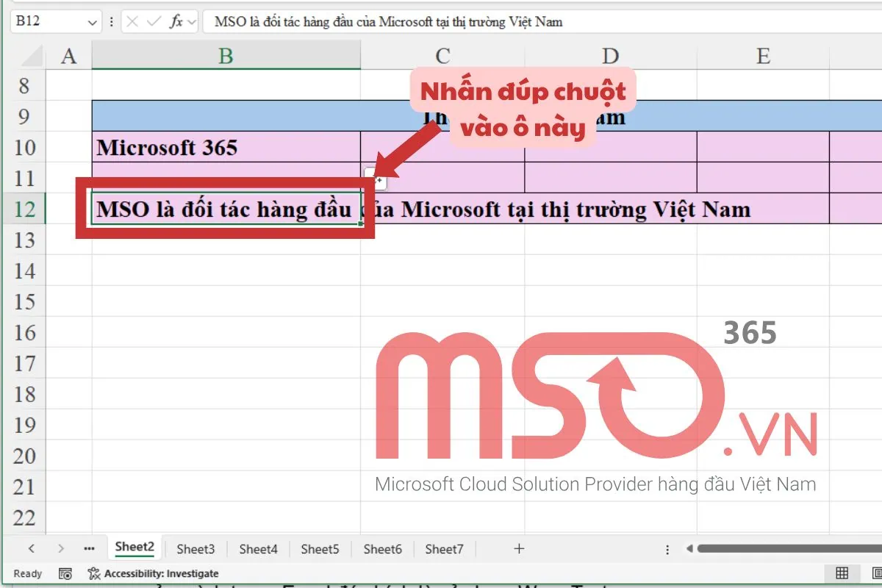Expand the function dropdown beside fx
This screenshot has height=588, width=882.
coord(192,22)
